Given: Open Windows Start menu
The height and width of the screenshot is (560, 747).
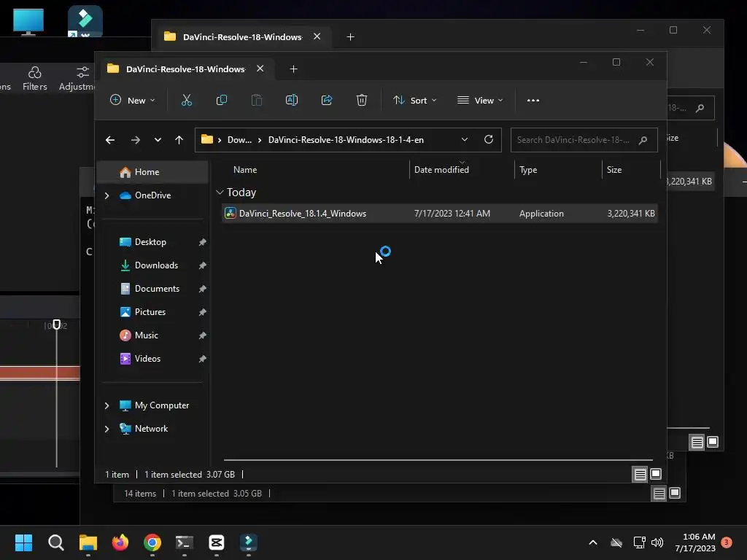Looking at the screenshot, I should (x=23, y=542).
